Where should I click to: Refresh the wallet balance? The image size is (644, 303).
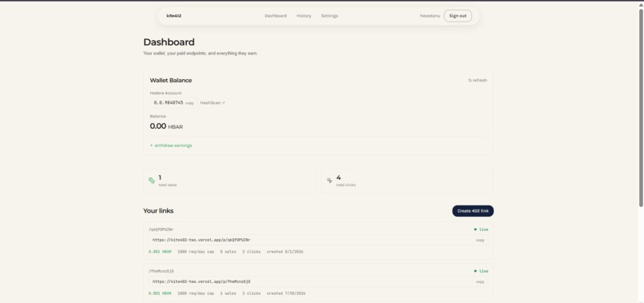(478, 80)
